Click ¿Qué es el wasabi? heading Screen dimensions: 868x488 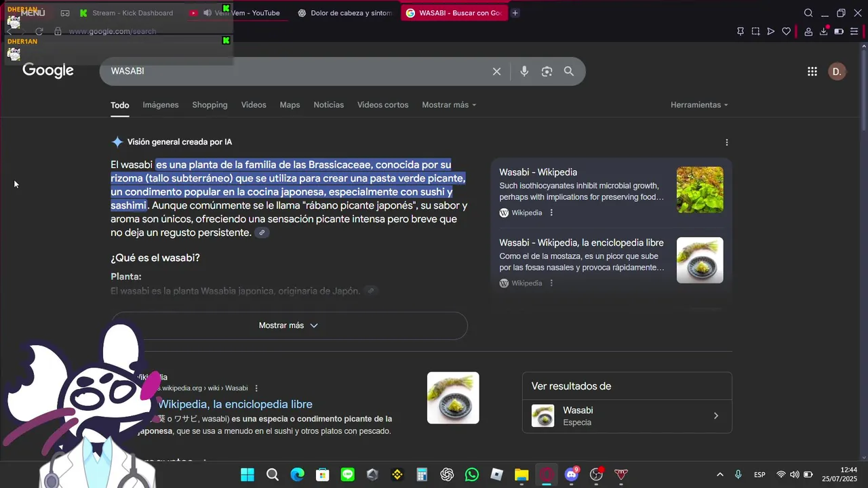(x=155, y=258)
